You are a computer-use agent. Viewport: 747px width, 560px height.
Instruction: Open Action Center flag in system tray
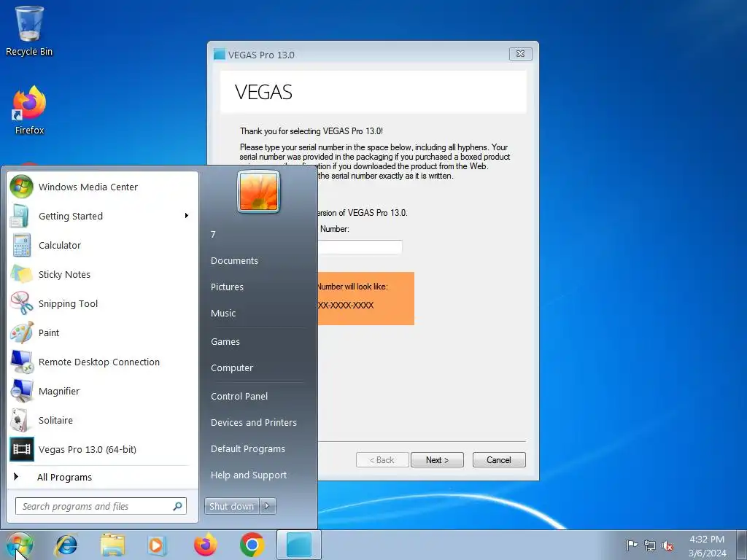tap(632, 545)
